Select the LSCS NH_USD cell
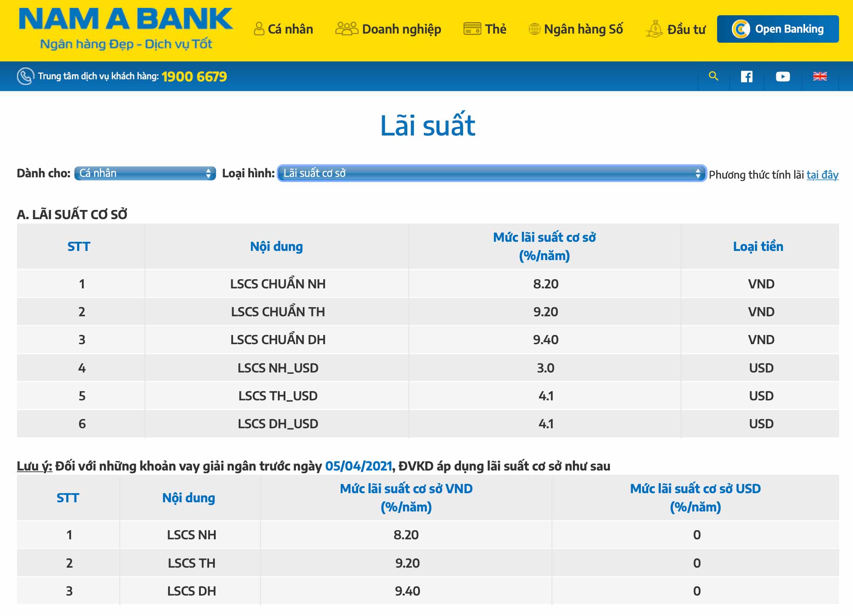 278,368
